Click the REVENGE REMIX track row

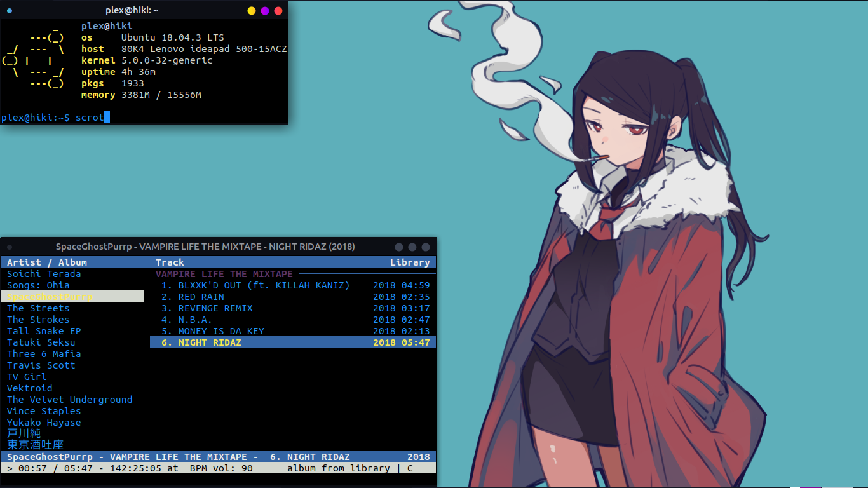point(215,308)
